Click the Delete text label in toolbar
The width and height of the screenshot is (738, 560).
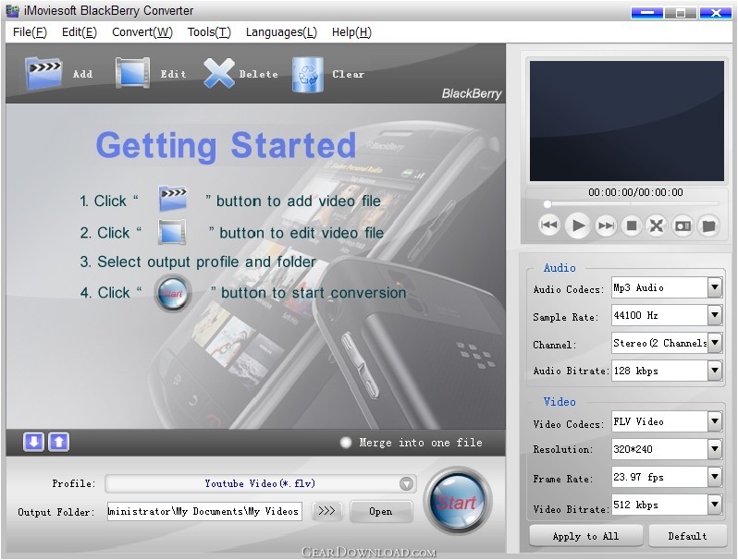pyautogui.click(x=258, y=74)
